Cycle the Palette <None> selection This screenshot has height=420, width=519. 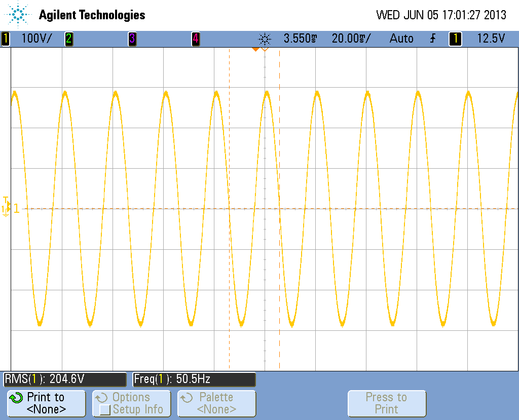click(x=216, y=403)
